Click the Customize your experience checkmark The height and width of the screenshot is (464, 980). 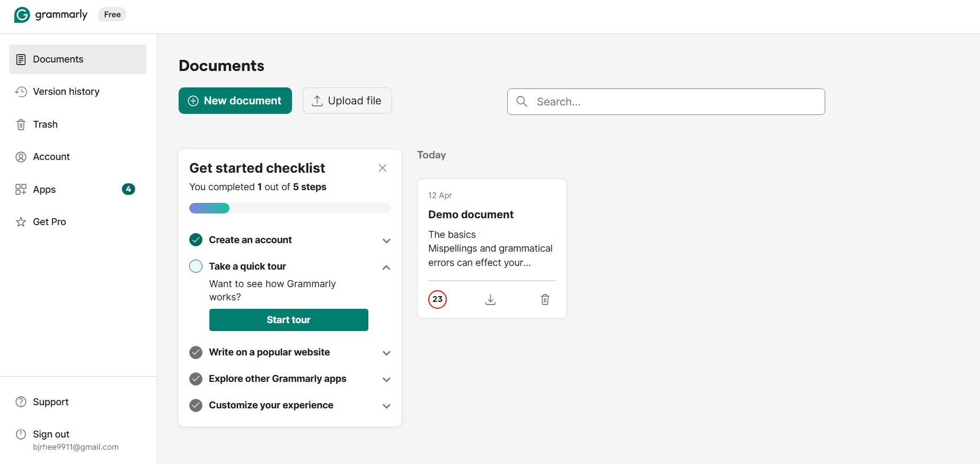196,405
